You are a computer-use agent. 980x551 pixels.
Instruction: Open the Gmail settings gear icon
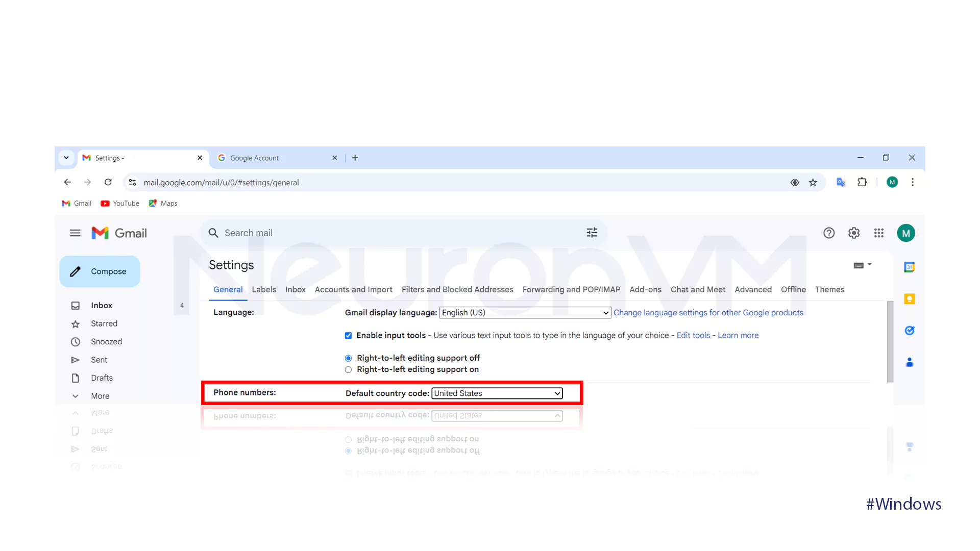point(853,233)
